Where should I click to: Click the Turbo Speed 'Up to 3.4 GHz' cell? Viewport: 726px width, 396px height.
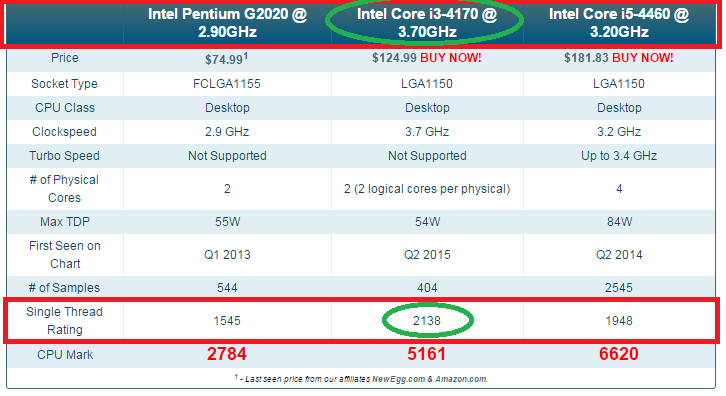point(619,156)
